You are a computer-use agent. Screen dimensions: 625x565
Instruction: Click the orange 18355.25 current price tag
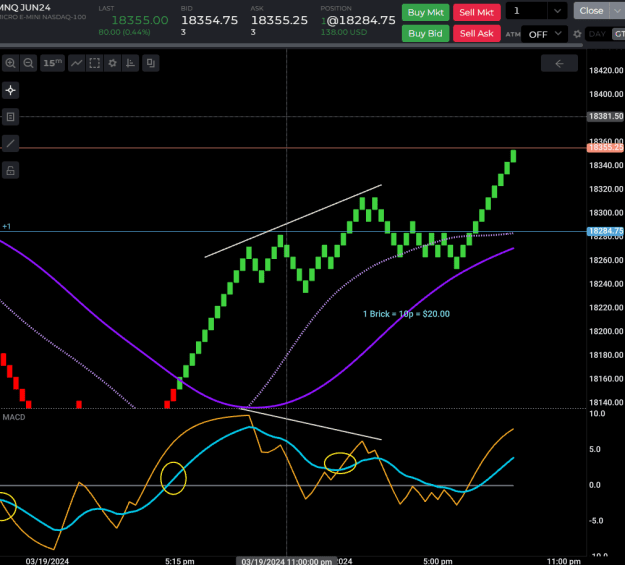click(605, 148)
